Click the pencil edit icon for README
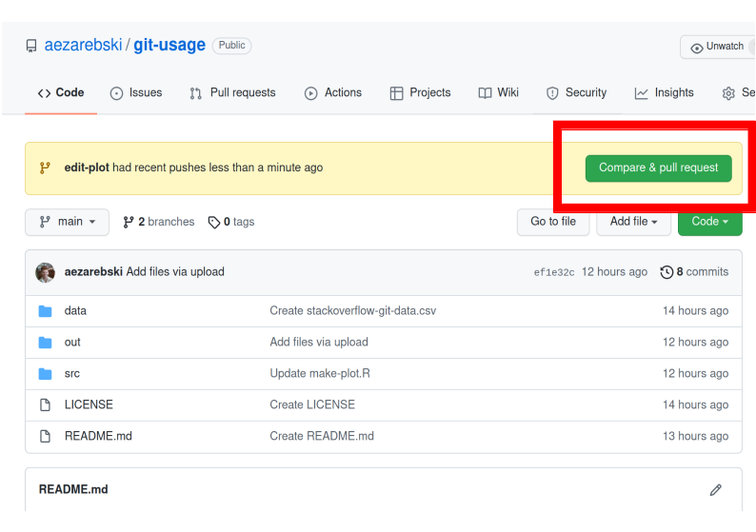The width and height of the screenshot is (756, 532). coord(715,490)
